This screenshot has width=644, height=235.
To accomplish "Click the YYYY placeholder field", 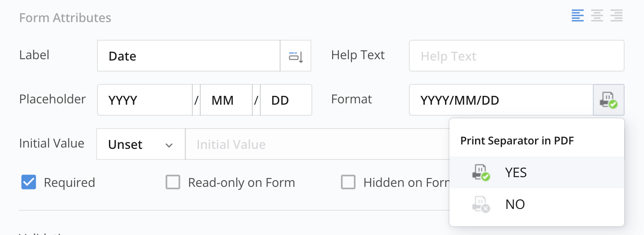I will [145, 100].
